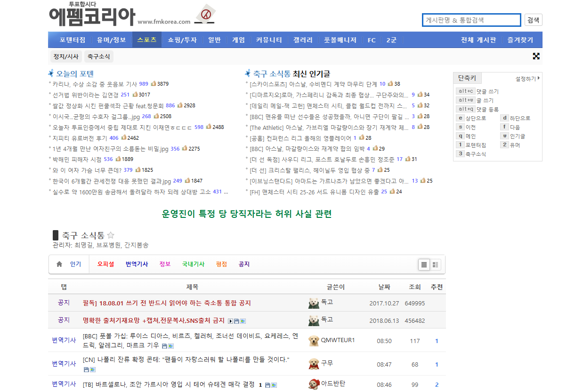Click 구무's profile avatar
Viewport: 583px width, 392px height.
click(x=314, y=364)
